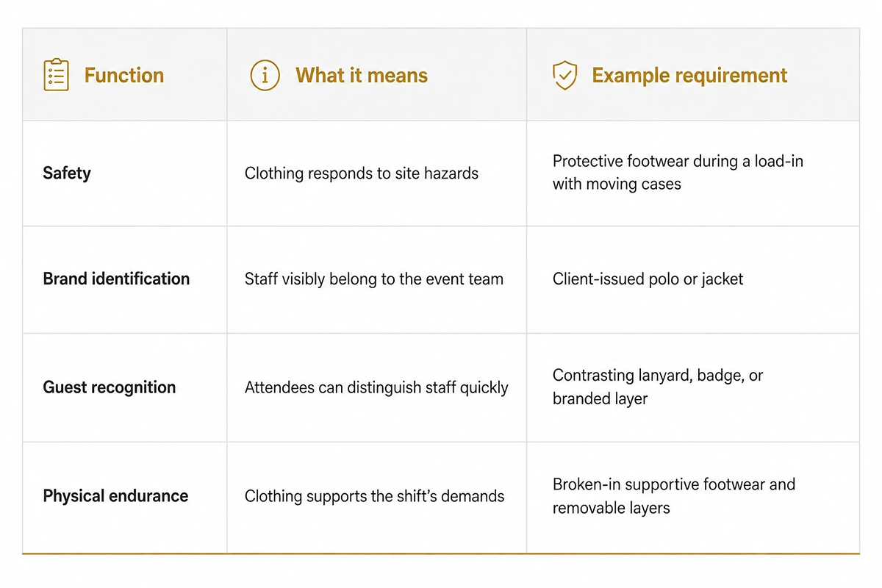
Task: Click the clipboard checklist icon beside Function
Action: (x=57, y=75)
